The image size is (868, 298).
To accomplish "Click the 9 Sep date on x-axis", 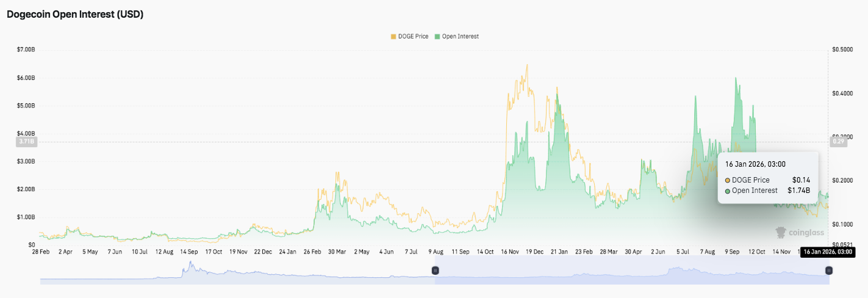I will [x=732, y=251].
